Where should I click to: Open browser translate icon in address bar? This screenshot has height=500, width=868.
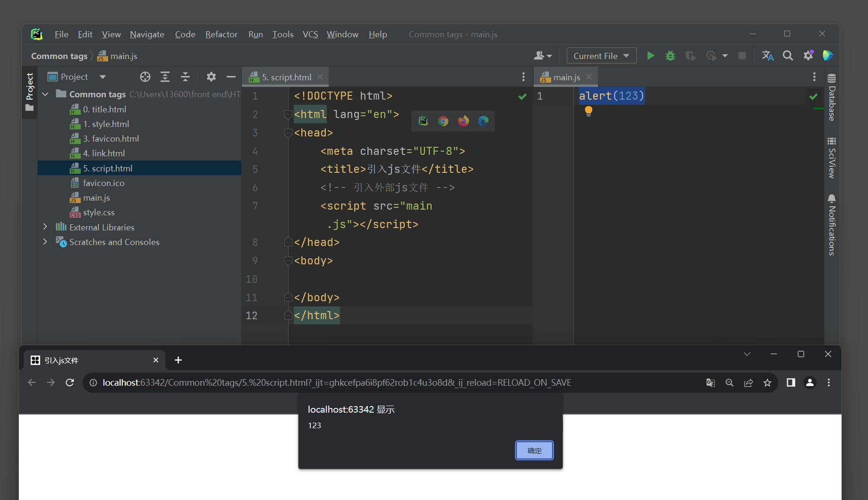click(711, 383)
